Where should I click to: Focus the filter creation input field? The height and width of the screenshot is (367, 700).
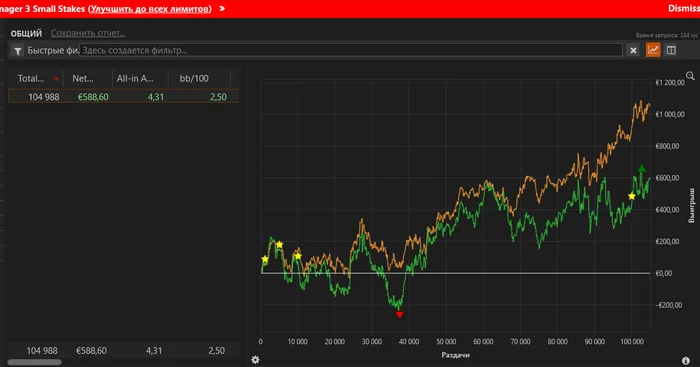[350, 50]
